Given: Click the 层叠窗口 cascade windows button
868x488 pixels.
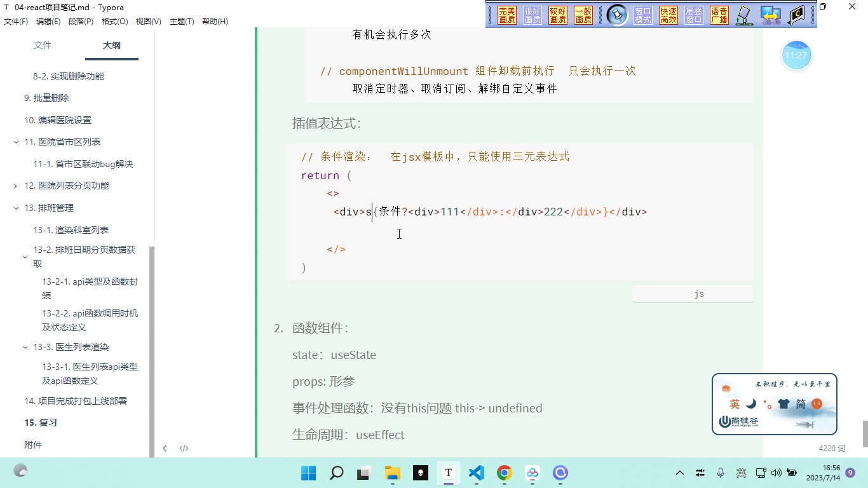Looking at the screenshot, I should 694,15.
